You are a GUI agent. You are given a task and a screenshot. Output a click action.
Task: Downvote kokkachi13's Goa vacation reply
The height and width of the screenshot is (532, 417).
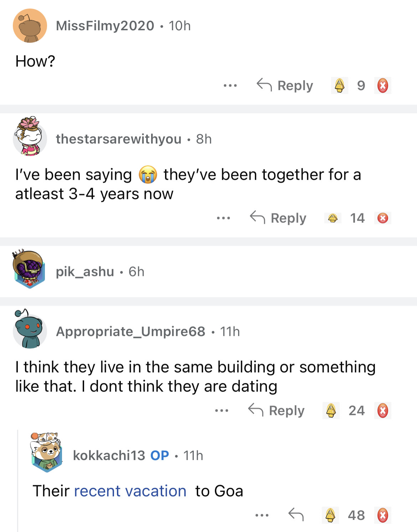pyautogui.click(x=383, y=515)
